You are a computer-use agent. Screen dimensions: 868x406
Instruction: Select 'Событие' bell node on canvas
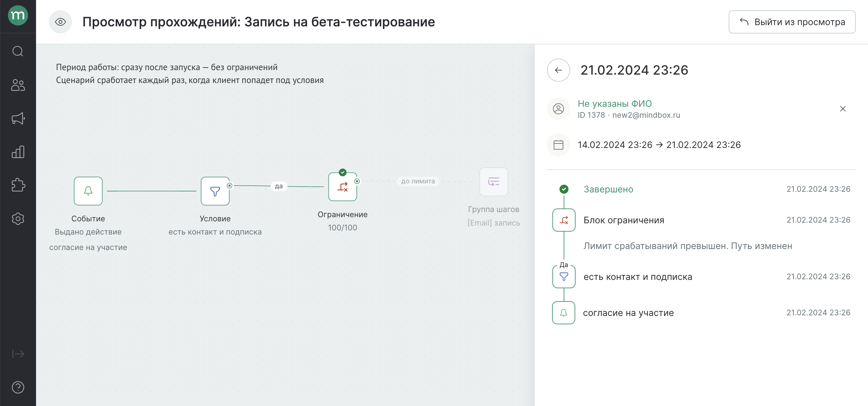point(88,191)
